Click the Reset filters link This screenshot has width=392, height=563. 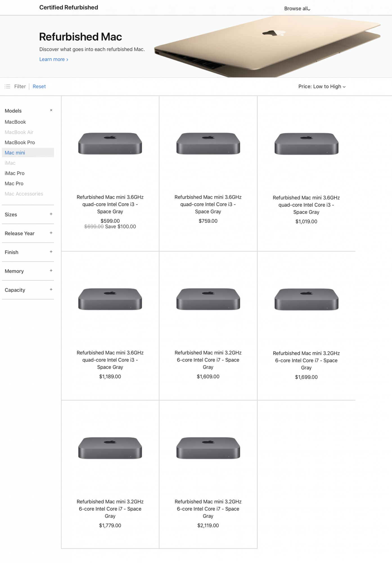coord(39,86)
